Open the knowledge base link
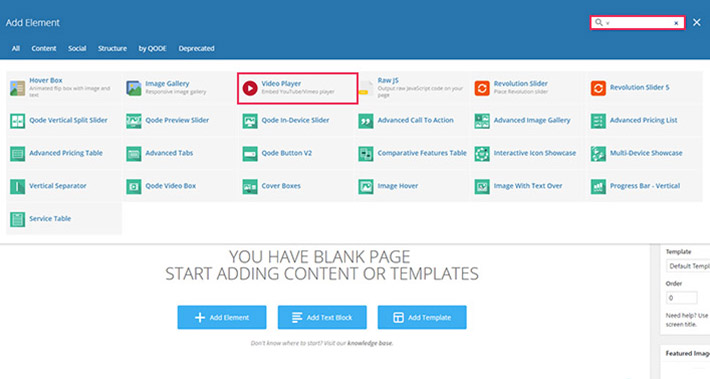 pyautogui.click(x=370, y=343)
